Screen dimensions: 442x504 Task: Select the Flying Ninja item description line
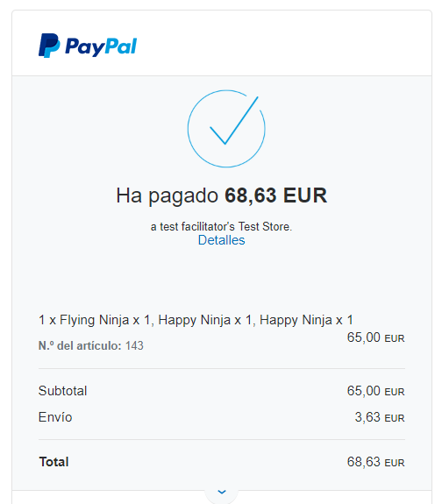pos(196,320)
